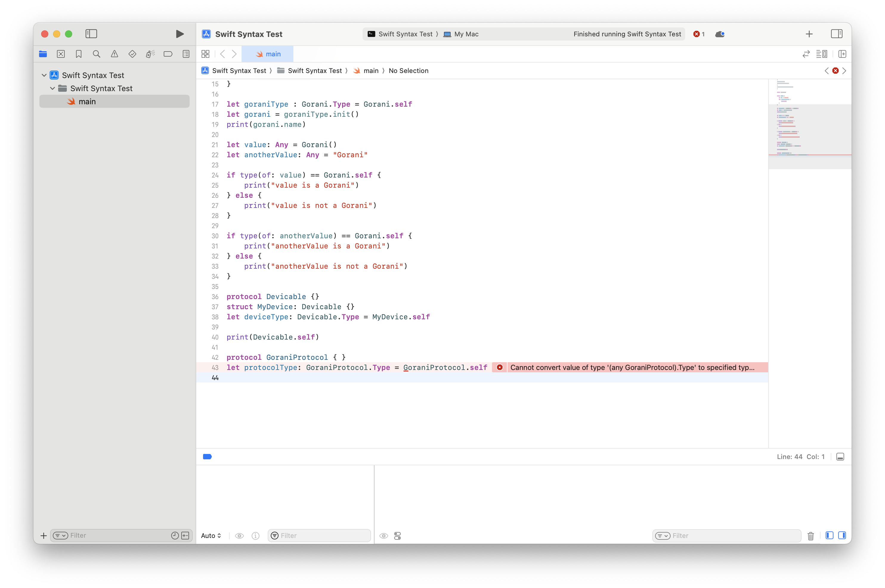
Task: Toggle the left navigator sidebar
Action: click(x=91, y=34)
